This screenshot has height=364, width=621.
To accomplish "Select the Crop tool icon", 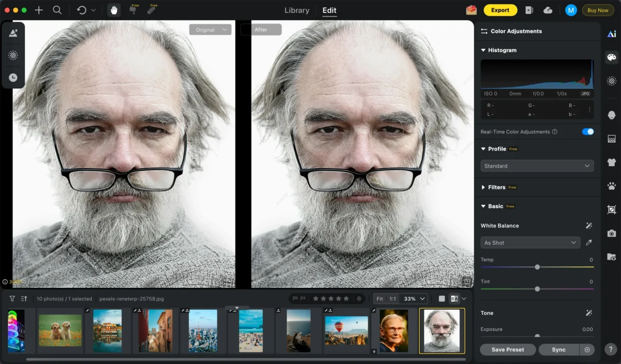I will coord(612,209).
